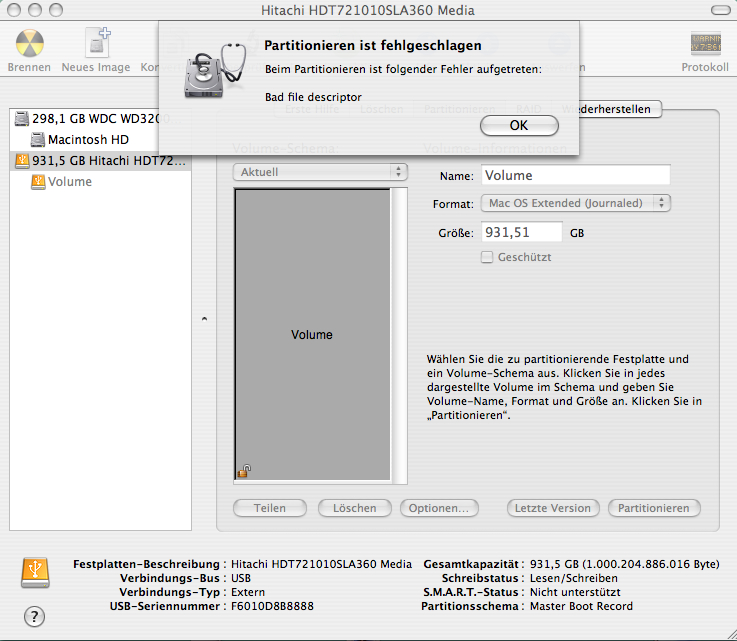Select the Macintosh HD volume icon
Viewport: 737px width, 641px height.
(38, 140)
